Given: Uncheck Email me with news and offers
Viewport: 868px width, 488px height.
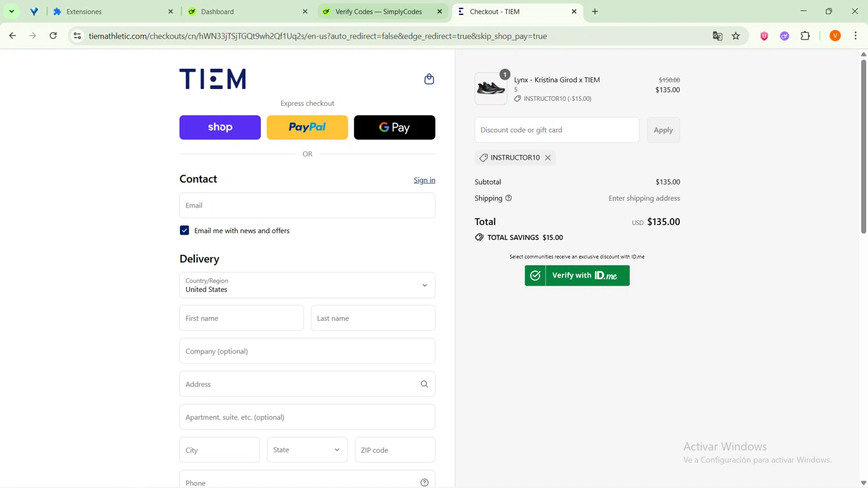Looking at the screenshot, I should (x=185, y=231).
